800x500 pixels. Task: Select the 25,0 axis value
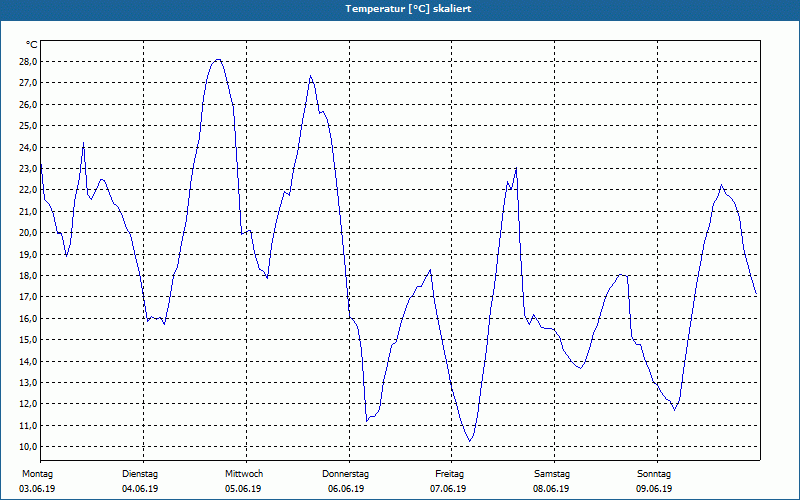tap(29, 126)
